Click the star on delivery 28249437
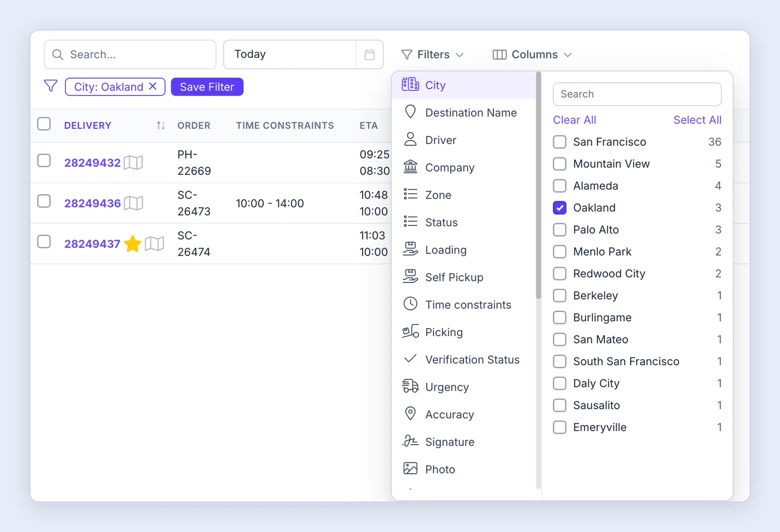Image resolution: width=780 pixels, height=532 pixels. pyautogui.click(x=133, y=243)
